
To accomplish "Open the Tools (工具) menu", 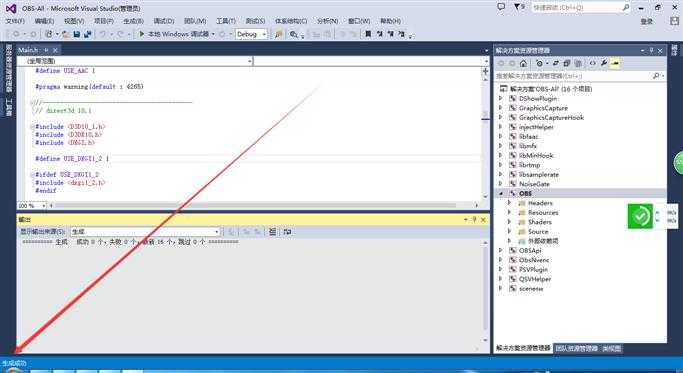I will click(x=225, y=21).
